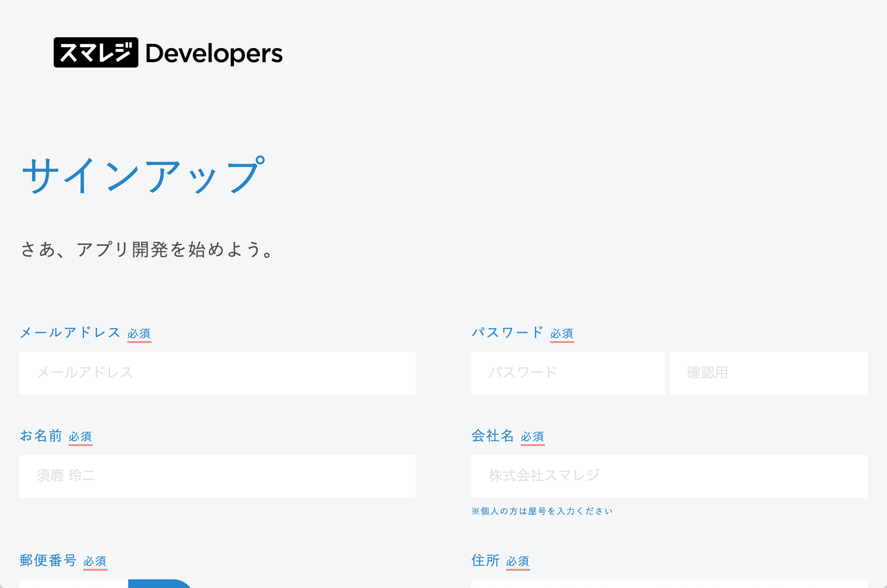Image resolution: width=887 pixels, height=588 pixels.
Task: Click the お名前 label
Action: 41,436
